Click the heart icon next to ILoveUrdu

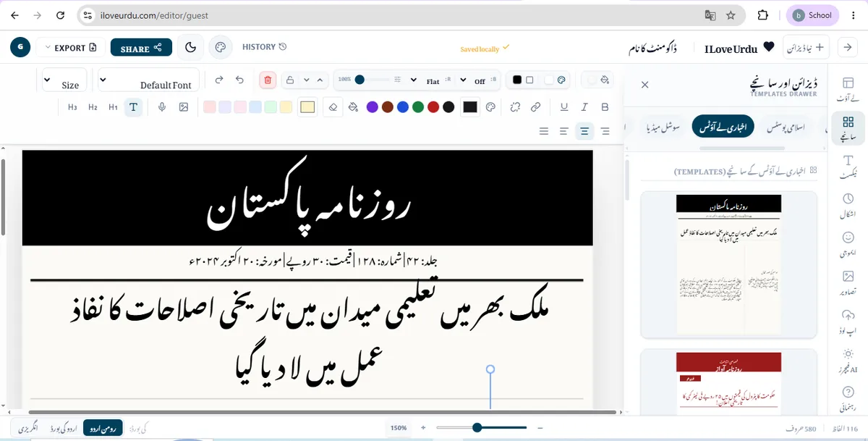coord(768,47)
